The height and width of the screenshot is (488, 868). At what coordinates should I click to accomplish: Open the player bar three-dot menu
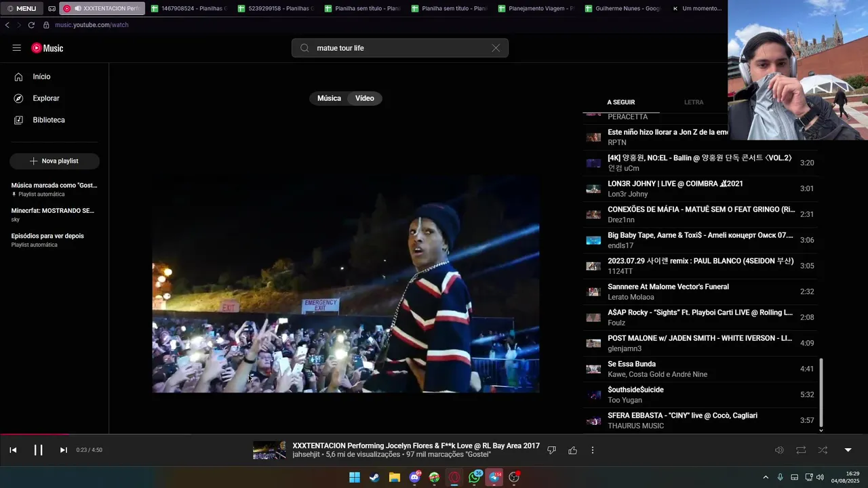click(593, 450)
